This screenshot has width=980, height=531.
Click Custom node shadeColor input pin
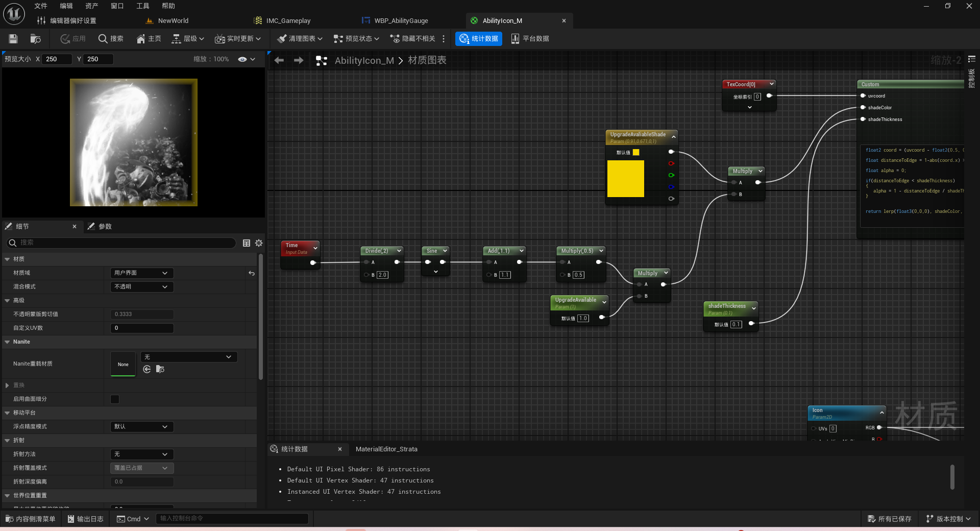click(x=863, y=107)
